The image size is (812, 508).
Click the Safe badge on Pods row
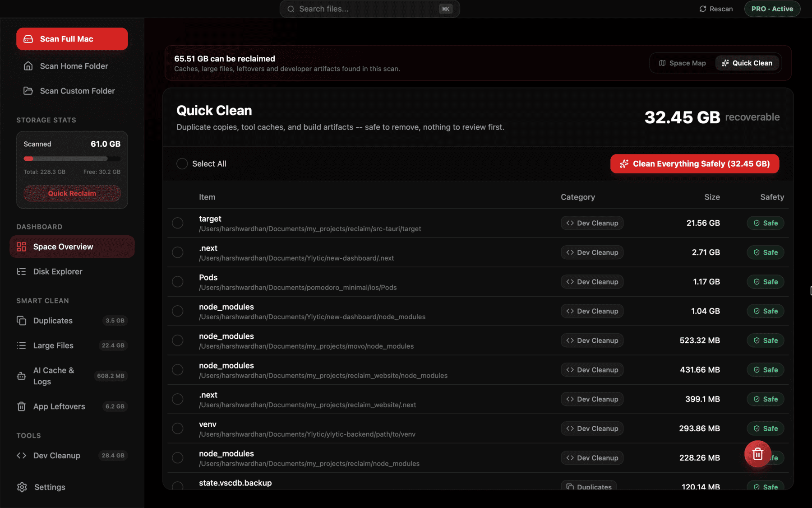tap(766, 282)
